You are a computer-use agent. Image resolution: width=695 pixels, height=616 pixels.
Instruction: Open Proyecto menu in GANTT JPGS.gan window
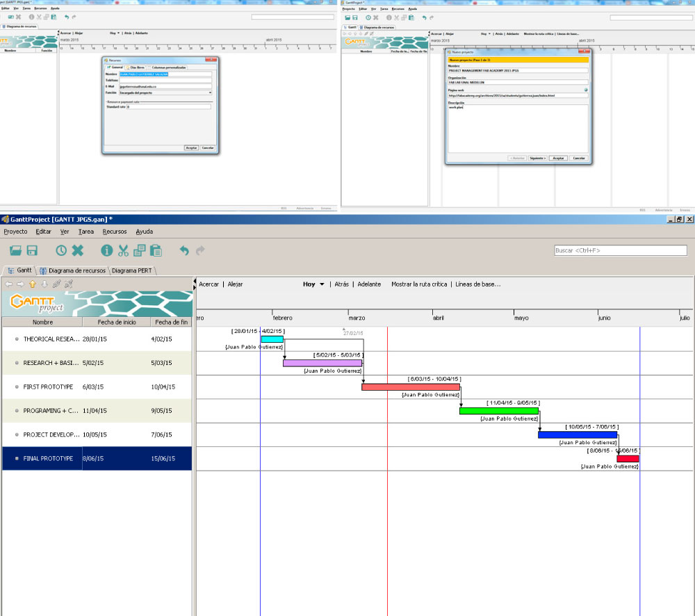pyautogui.click(x=15, y=232)
